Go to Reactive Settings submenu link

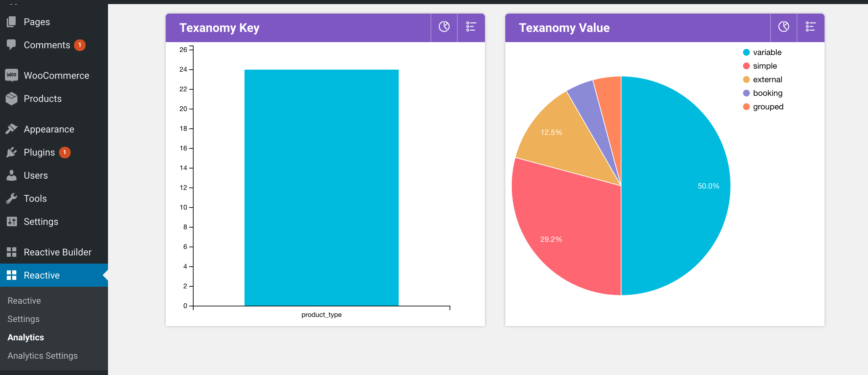[x=23, y=319]
